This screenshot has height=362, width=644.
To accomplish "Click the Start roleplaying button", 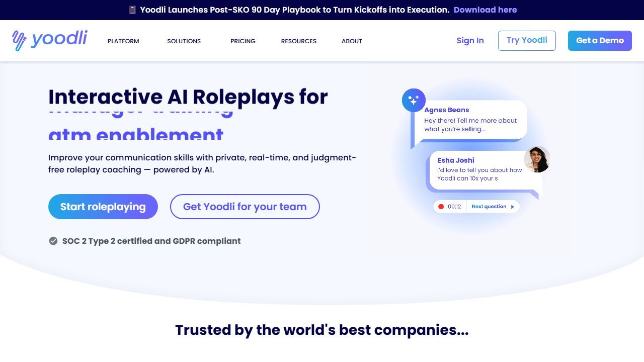I will [103, 207].
